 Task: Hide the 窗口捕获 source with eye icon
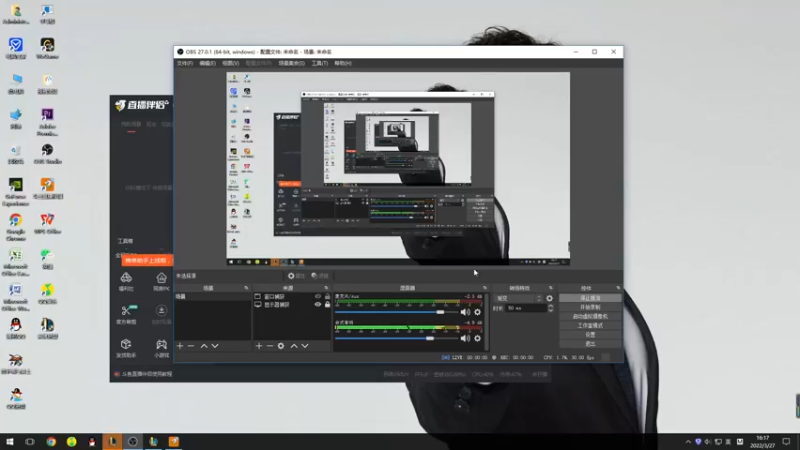[x=318, y=296]
